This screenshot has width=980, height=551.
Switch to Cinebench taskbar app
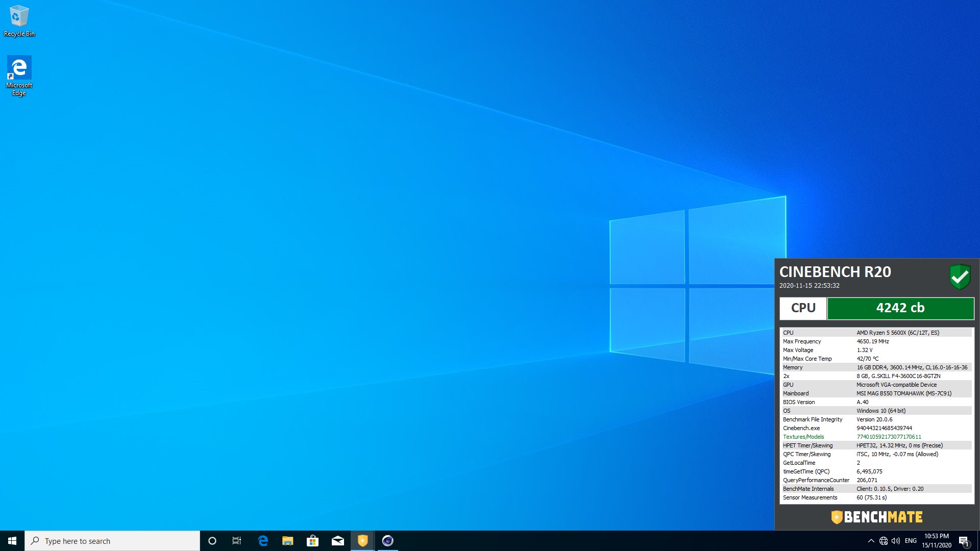coord(388,541)
